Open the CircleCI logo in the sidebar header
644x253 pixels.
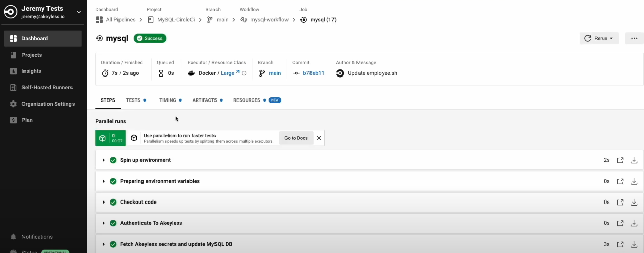pos(11,12)
